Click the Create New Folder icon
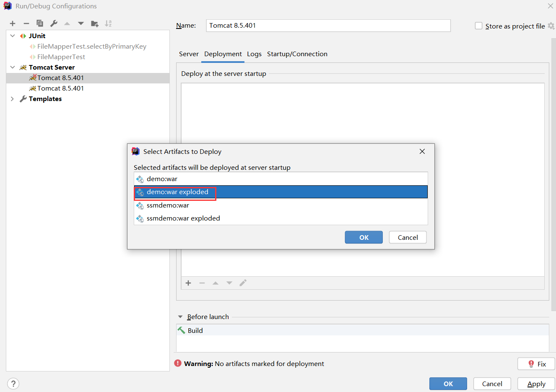The image size is (556, 392). 95,23
